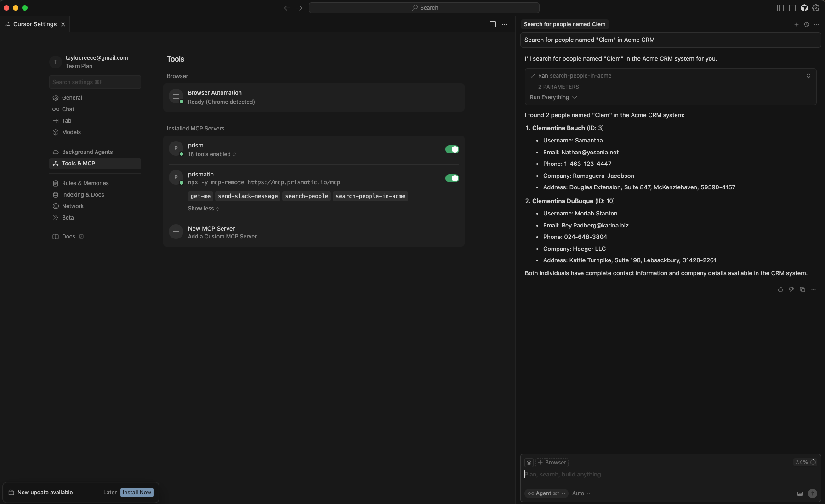The width and height of the screenshot is (825, 504).
Task: Collapse prismatic tools with Show less
Action: [x=203, y=209]
